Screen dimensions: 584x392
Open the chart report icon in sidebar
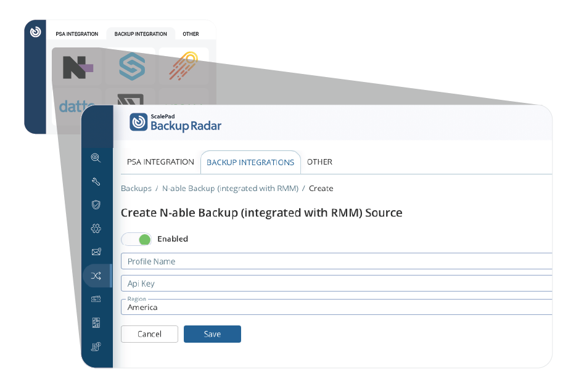point(96,323)
